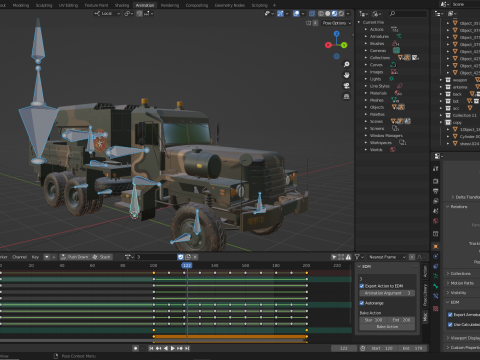This screenshot has width=480, height=360.
Task: Expand the Motion Paths panel
Action: (x=462, y=283)
